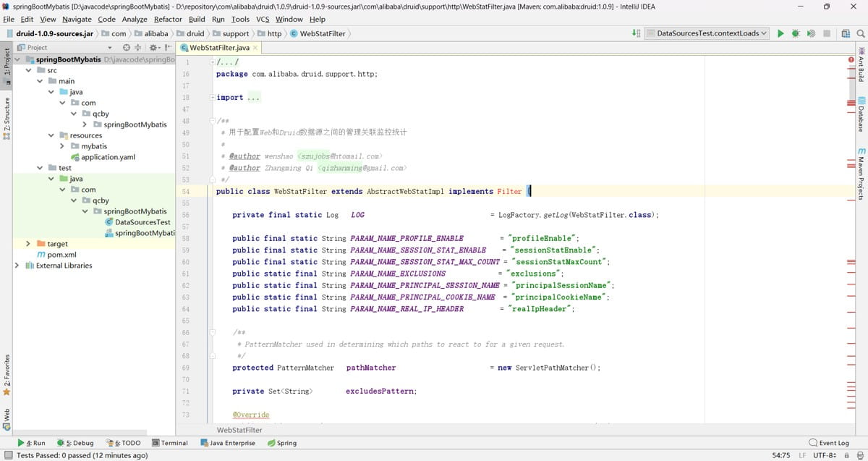Select application.yaml in the project tree

click(x=108, y=157)
